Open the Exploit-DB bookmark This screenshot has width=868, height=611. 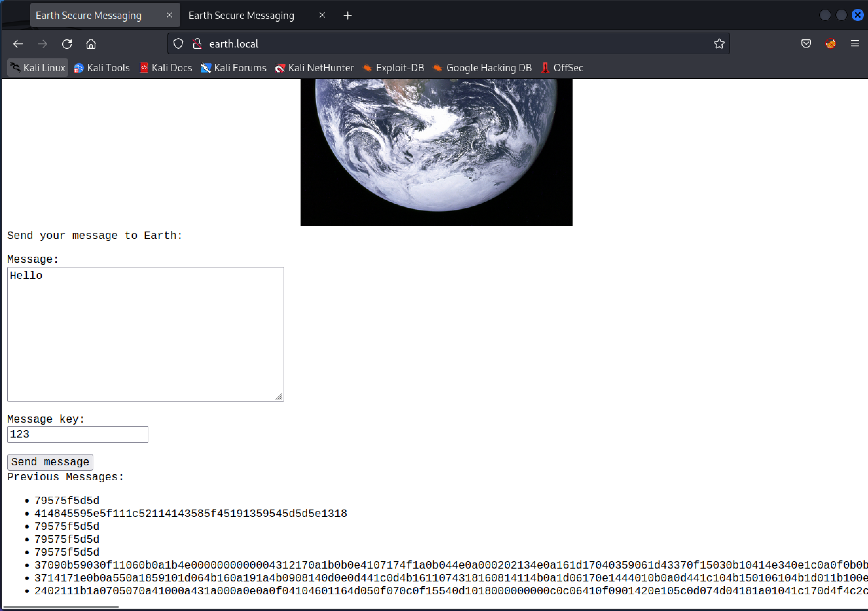[x=394, y=68]
